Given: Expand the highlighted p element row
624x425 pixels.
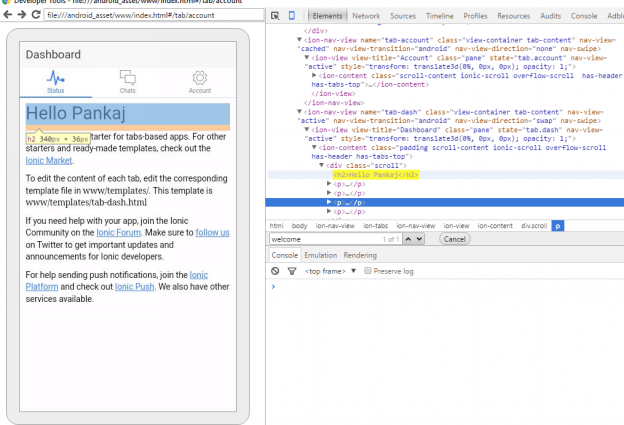Looking at the screenshot, I should [330, 202].
